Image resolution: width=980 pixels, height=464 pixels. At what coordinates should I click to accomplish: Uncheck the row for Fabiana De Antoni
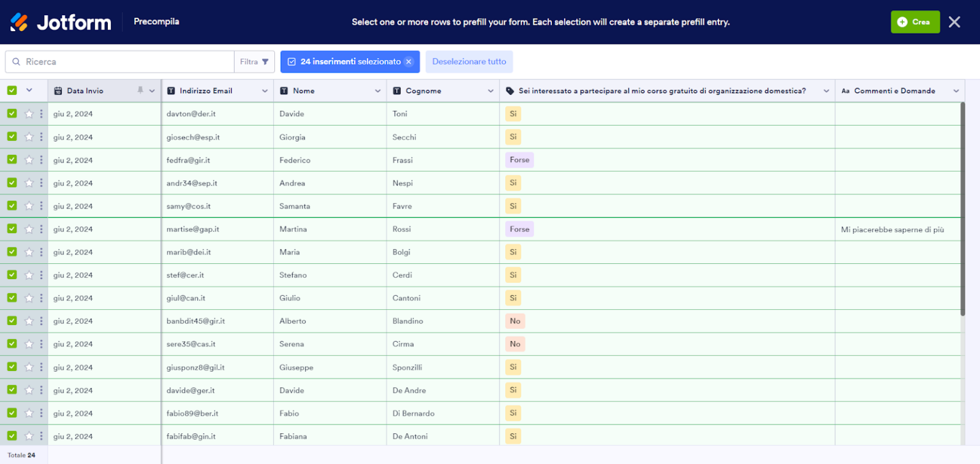point(11,436)
